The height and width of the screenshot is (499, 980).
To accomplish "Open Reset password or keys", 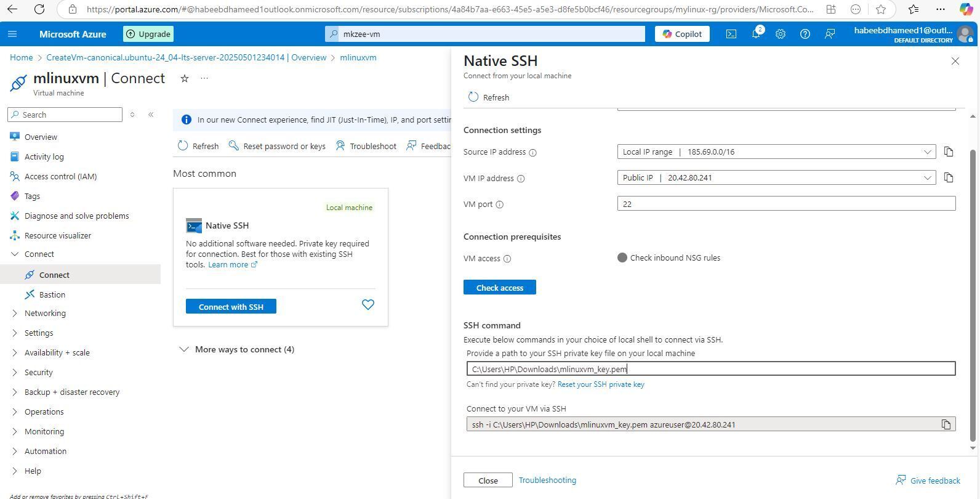I will 277,146.
